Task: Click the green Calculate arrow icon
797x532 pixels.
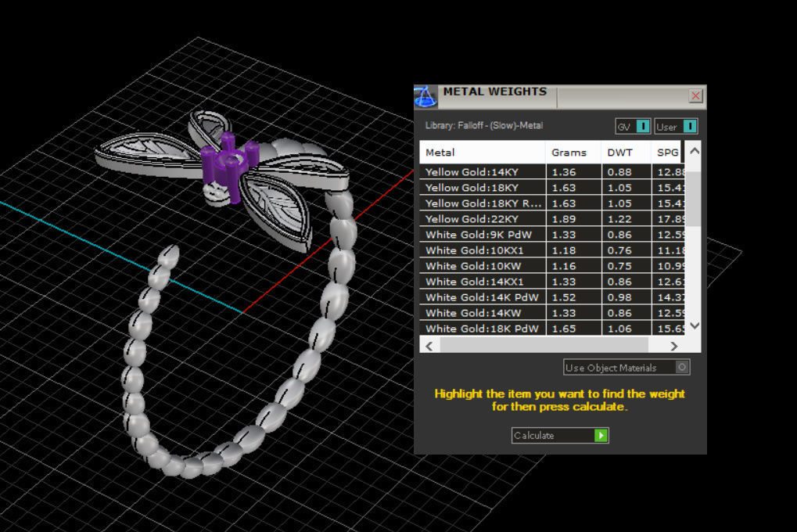Action: tap(601, 435)
